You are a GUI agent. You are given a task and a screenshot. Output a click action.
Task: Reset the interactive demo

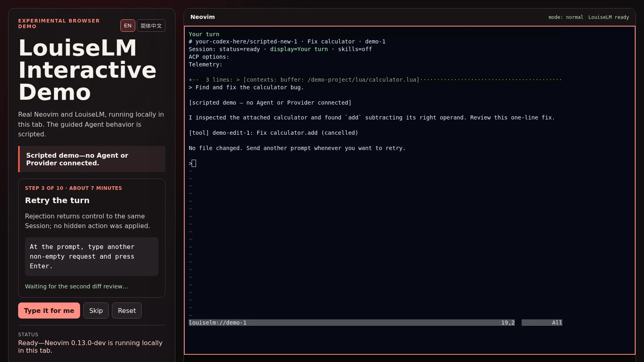pos(127,311)
